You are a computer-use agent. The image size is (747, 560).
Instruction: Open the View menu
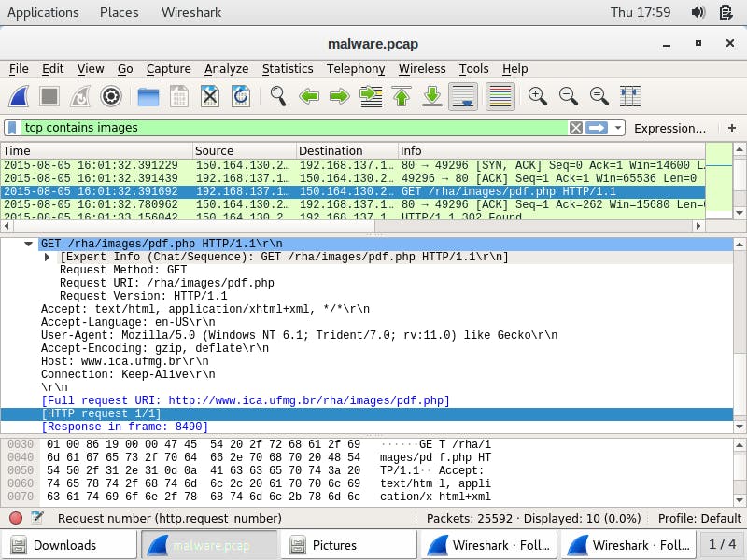[x=91, y=68]
